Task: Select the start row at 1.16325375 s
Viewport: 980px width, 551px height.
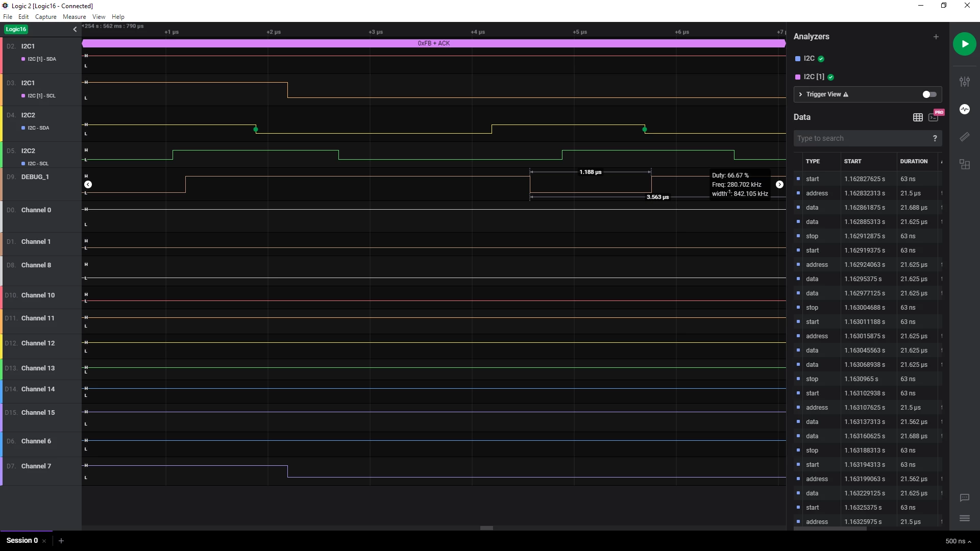Action: coord(868,508)
